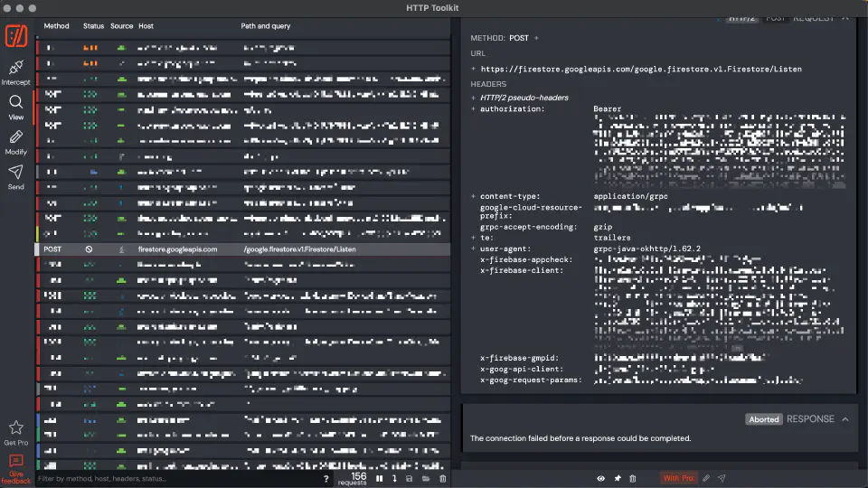The height and width of the screenshot is (488, 868).
Task: Sort by Source column header
Action: click(x=122, y=26)
